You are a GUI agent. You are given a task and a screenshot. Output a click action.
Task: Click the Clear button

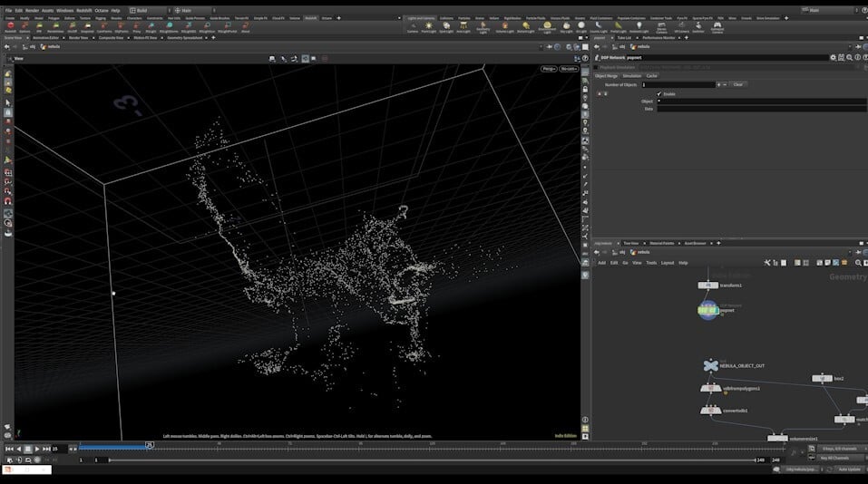(x=738, y=84)
